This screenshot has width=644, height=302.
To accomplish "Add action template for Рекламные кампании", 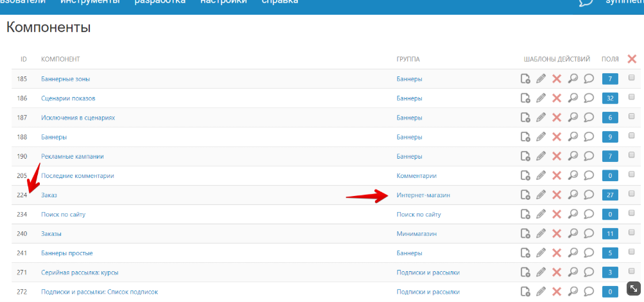I will pos(525,156).
